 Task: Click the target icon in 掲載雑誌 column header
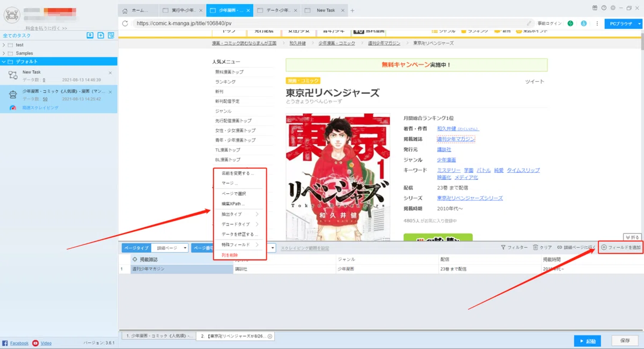(134, 259)
